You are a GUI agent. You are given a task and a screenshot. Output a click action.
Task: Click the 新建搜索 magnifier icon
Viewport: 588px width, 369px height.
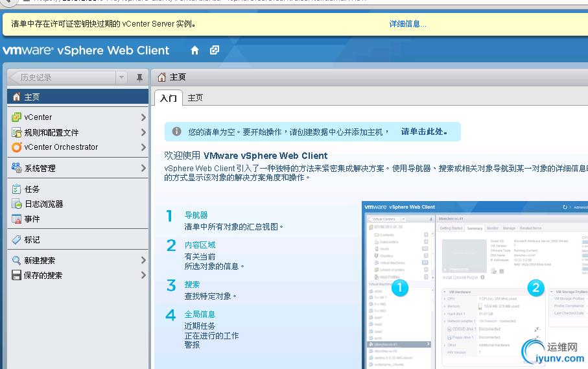click(16, 260)
